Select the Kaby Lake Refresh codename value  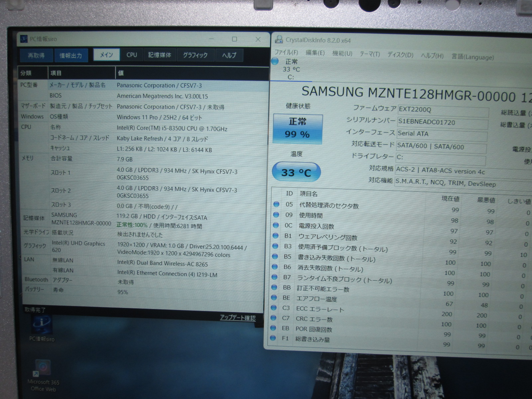[x=162, y=139]
